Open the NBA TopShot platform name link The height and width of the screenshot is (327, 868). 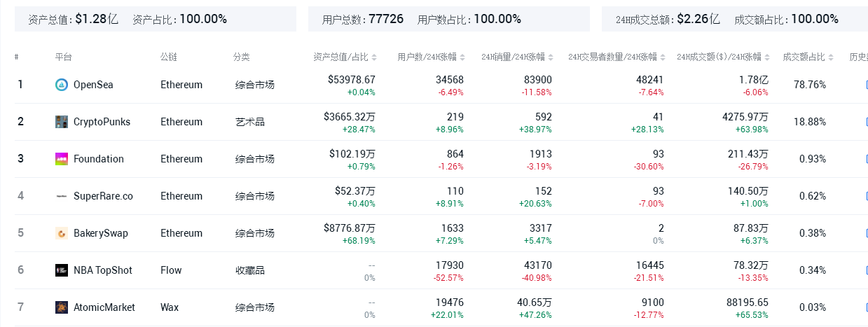[x=103, y=270]
